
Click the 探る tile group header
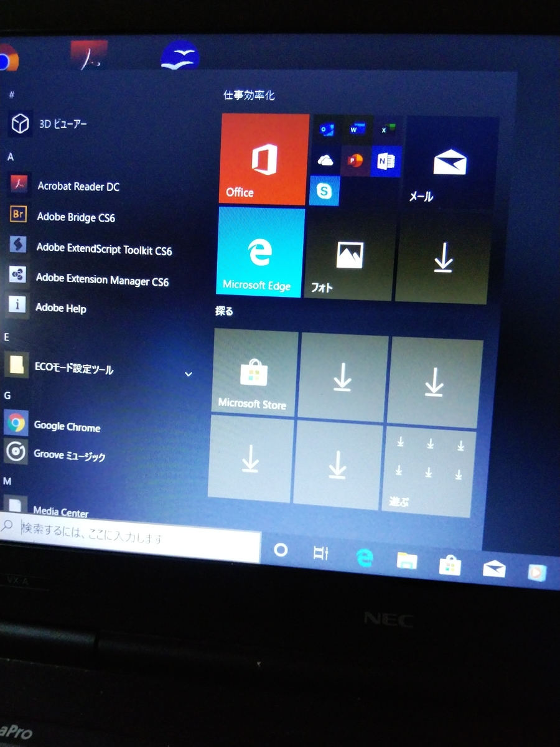tap(224, 311)
